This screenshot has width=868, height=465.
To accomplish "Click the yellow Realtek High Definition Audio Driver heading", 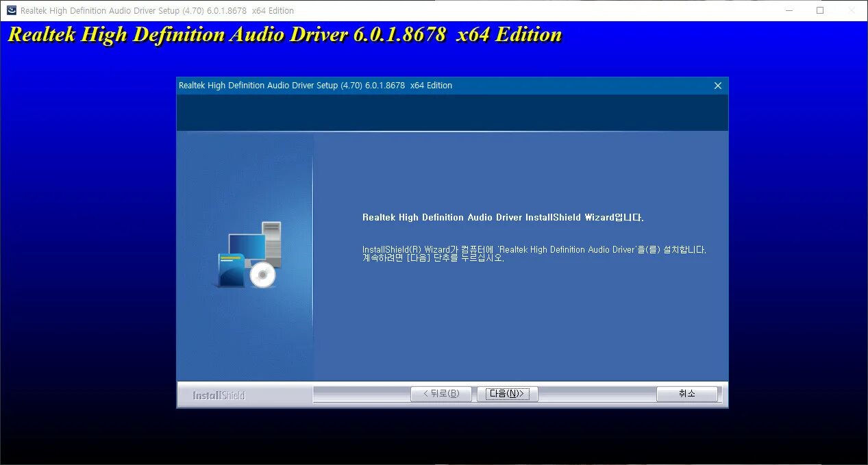I will tap(284, 35).
